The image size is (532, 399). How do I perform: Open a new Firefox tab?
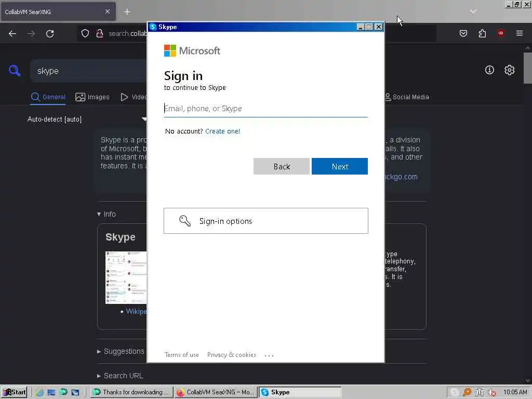tap(127, 12)
